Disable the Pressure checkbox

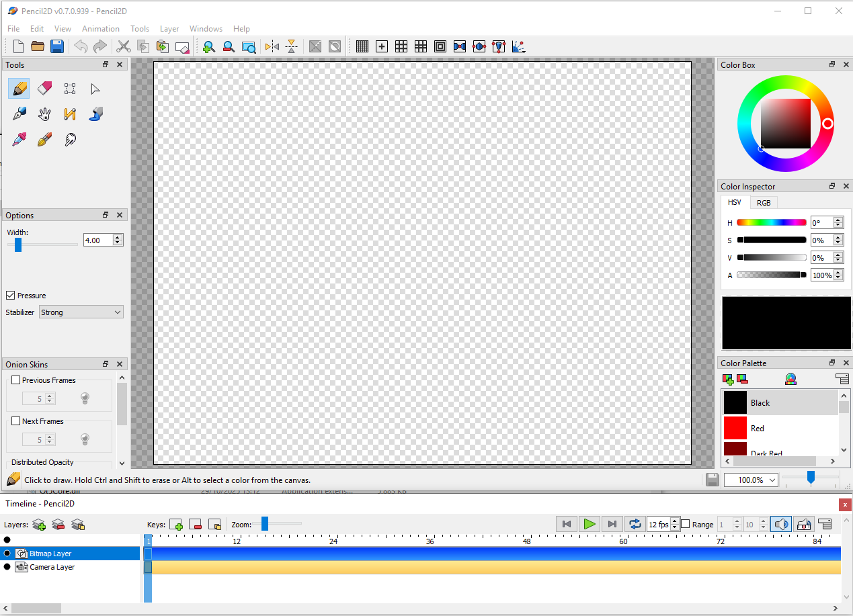point(11,296)
